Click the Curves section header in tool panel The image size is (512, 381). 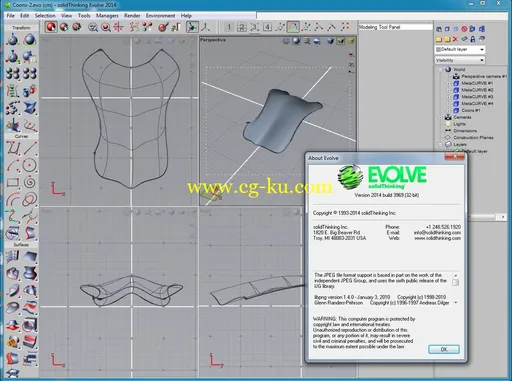click(x=21, y=136)
